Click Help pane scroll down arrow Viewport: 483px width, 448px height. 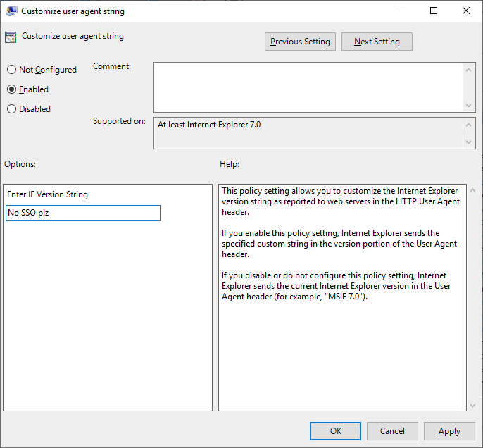[472, 405]
